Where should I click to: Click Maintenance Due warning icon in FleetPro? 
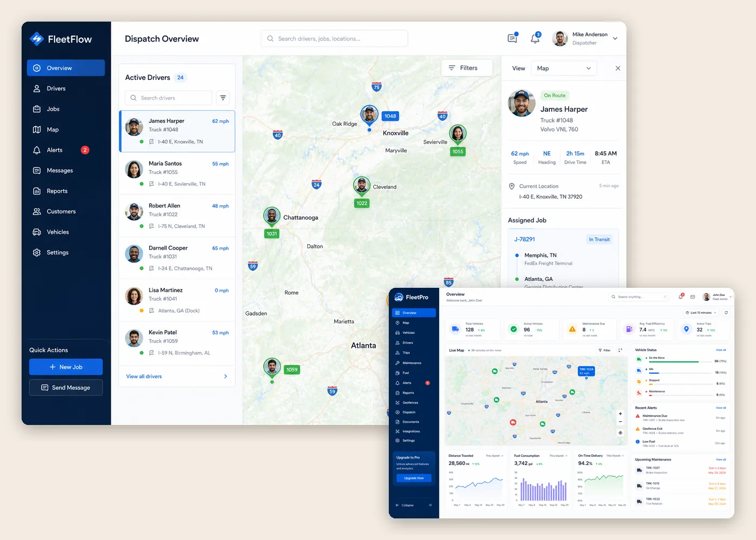point(572,329)
